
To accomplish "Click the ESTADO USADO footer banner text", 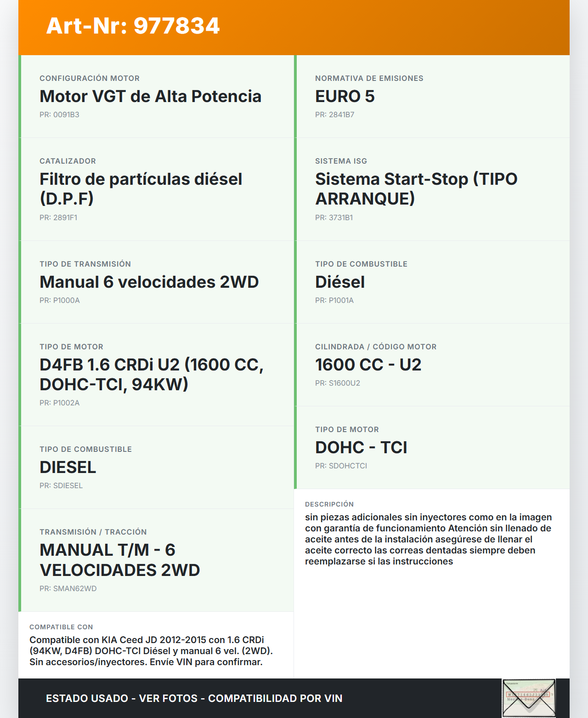I will tap(194, 698).
